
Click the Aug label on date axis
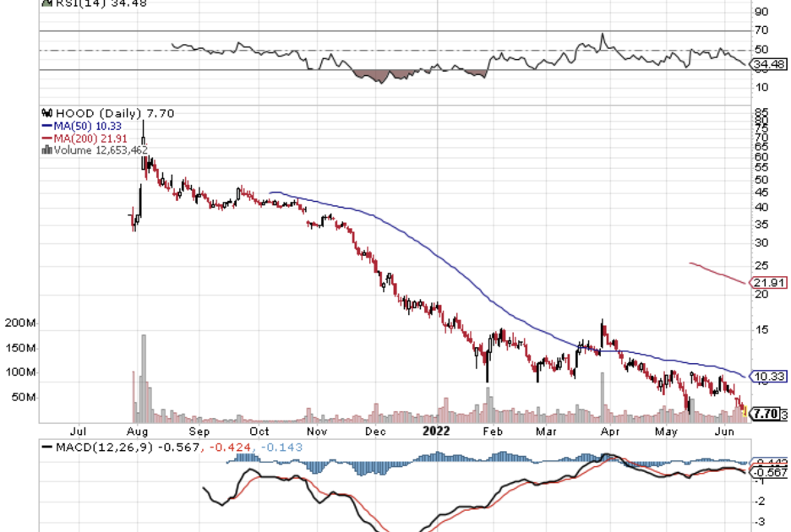pyautogui.click(x=140, y=430)
